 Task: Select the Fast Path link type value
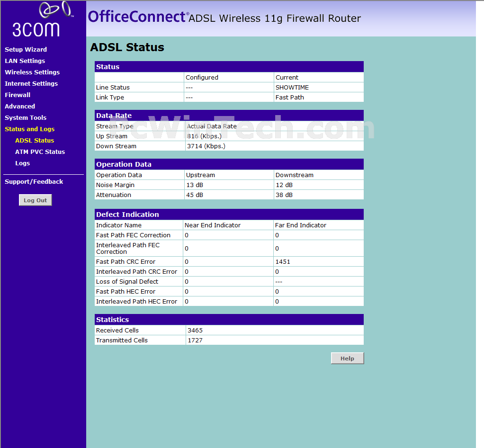(x=289, y=97)
